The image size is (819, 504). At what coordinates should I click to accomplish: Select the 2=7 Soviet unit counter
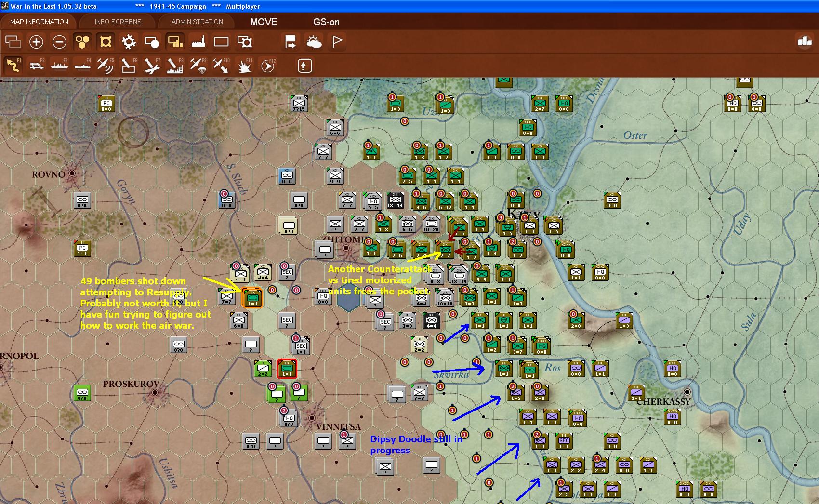[540, 104]
